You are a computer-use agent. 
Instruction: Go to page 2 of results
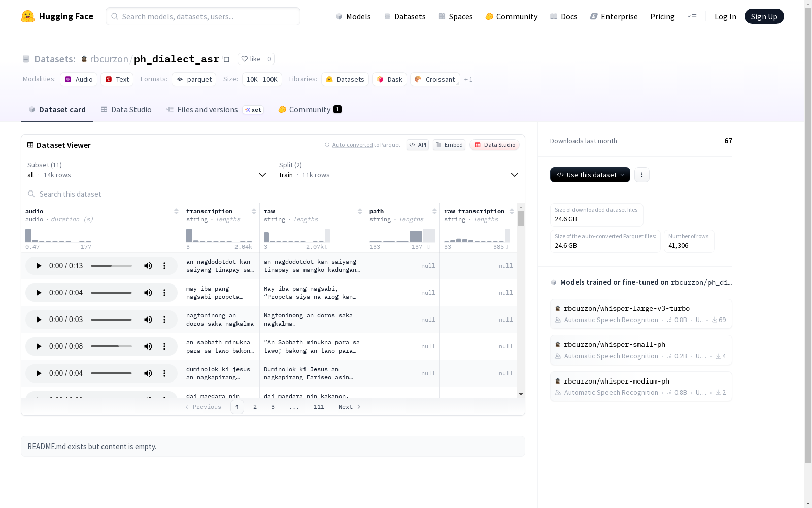255,407
